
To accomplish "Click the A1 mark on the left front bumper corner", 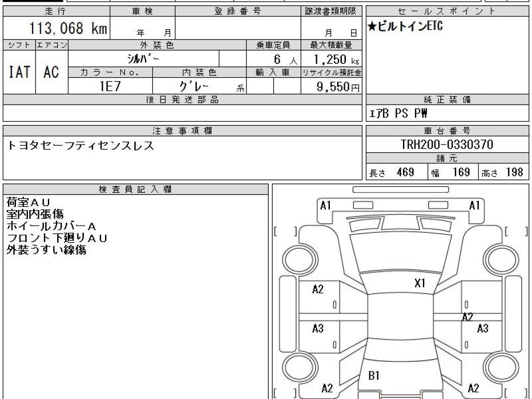I will pyautogui.click(x=326, y=205).
